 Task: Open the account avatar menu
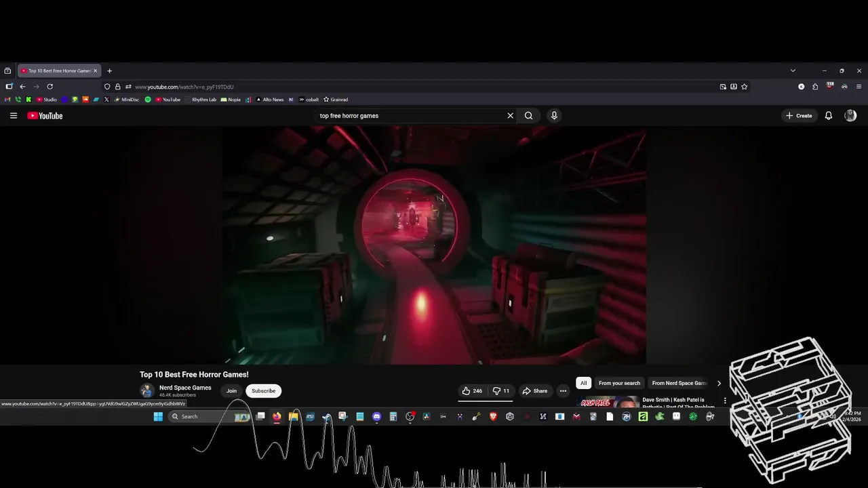[x=850, y=116]
